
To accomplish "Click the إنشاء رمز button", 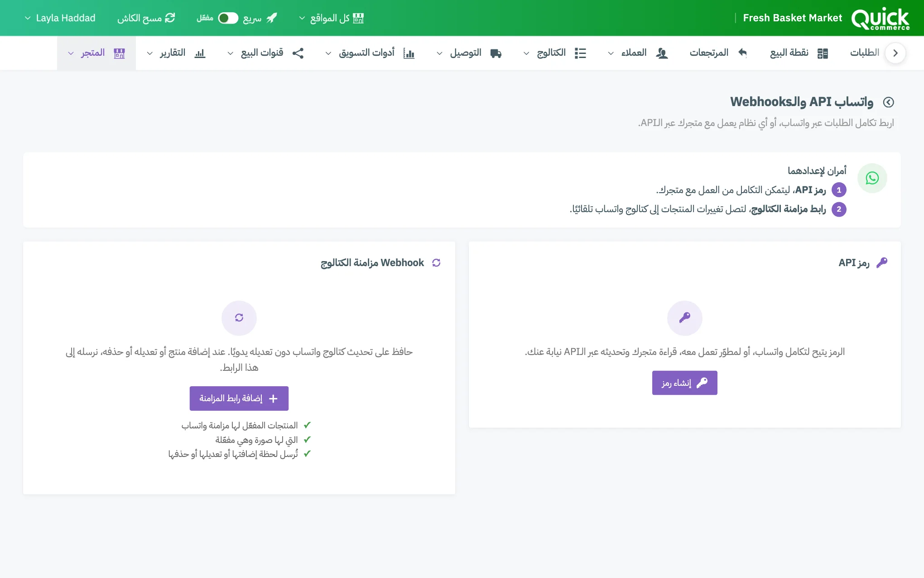I will [684, 383].
